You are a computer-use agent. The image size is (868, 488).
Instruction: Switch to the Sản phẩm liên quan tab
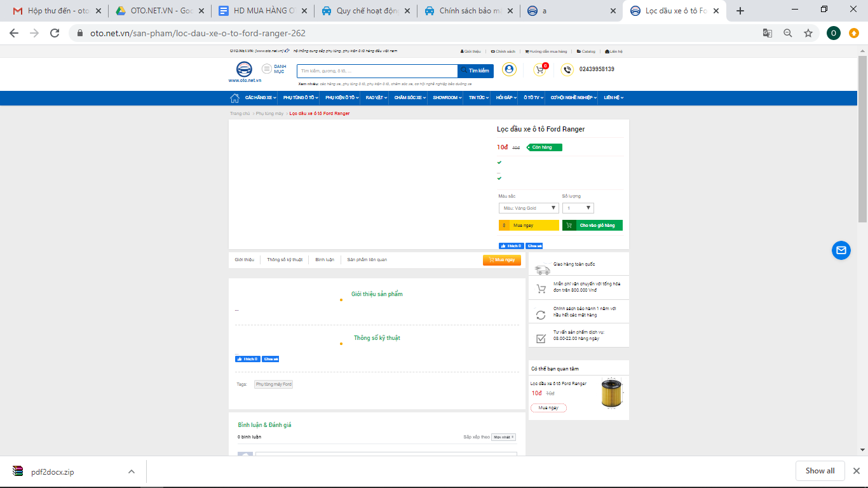point(367,260)
